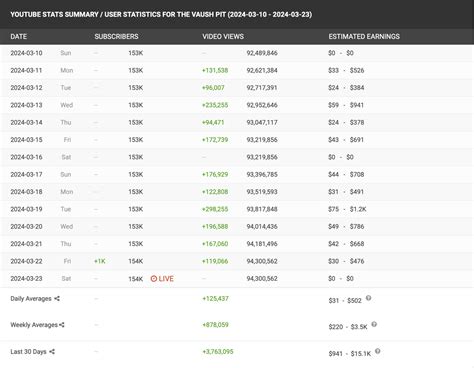Click the help icon next to $220 - $3.5K
Image resolution: width=474 pixels, height=368 pixels.
[374, 324]
